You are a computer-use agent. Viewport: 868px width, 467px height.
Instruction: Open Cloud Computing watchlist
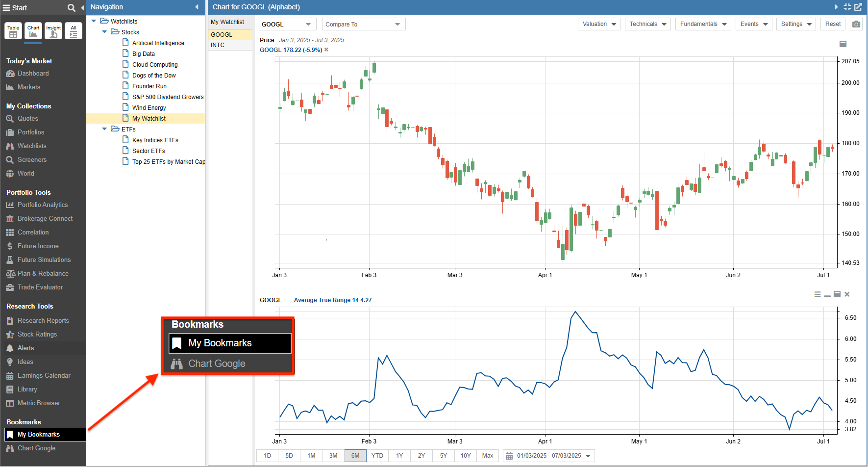click(155, 65)
